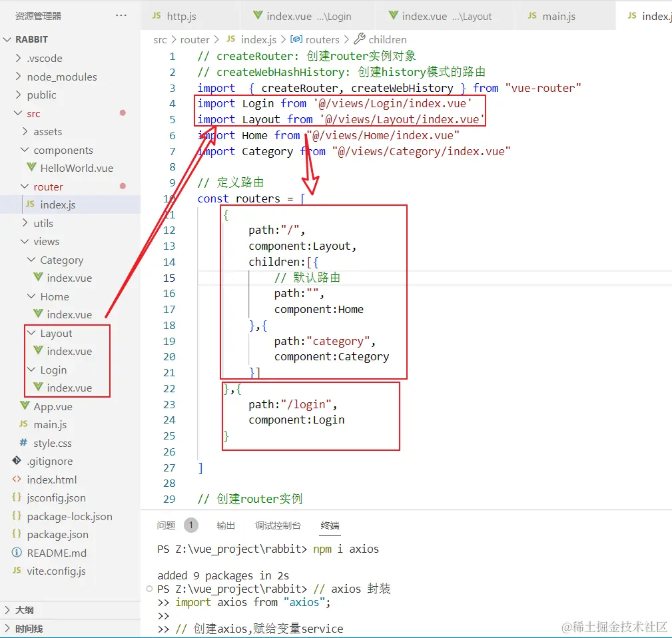Expand the assets folder

click(x=25, y=131)
